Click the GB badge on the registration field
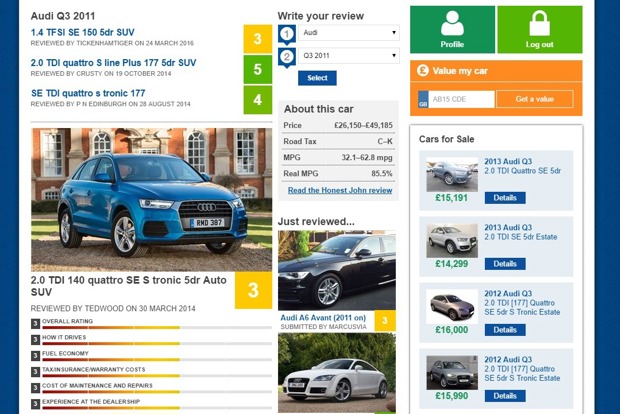620x414 pixels. (x=423, y=99)
